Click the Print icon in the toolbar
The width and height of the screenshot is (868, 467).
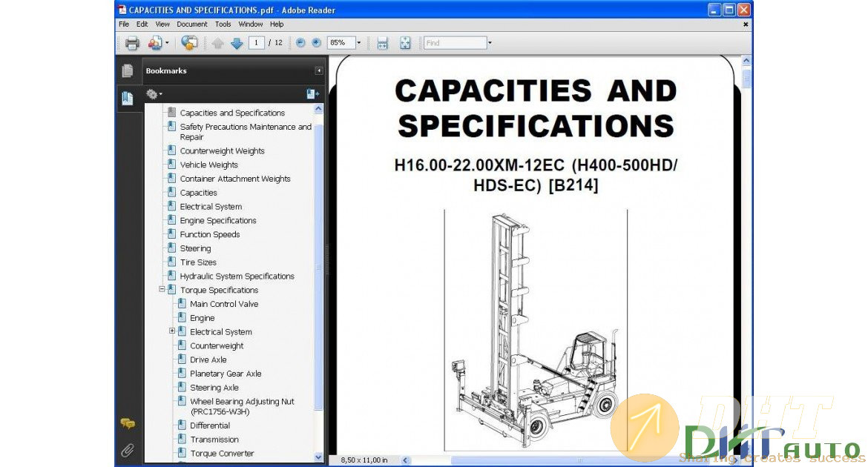click(132, 43)
